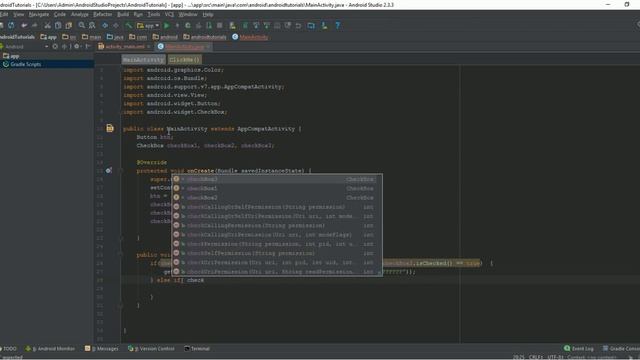640x360 pixels.
Task: Open the Code menu
Action: click(x=60, y=14)
